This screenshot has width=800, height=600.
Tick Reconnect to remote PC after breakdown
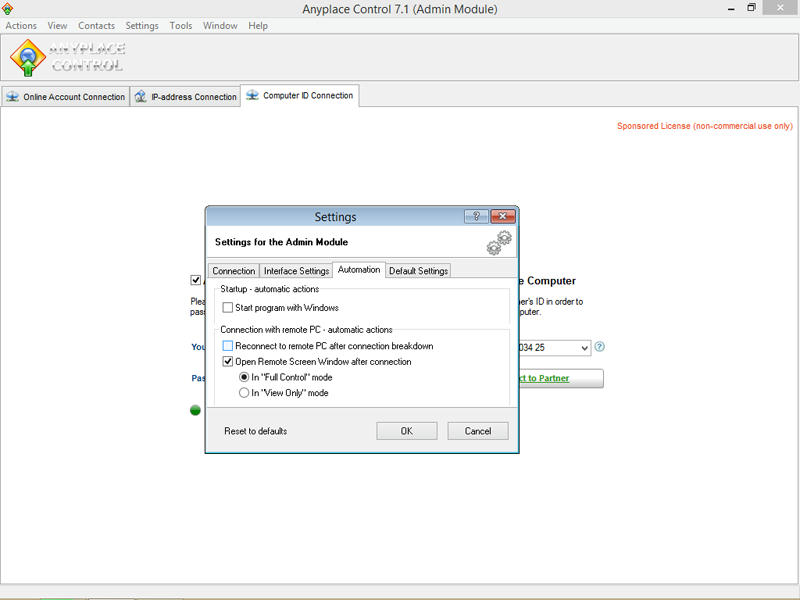click(228, 346)
